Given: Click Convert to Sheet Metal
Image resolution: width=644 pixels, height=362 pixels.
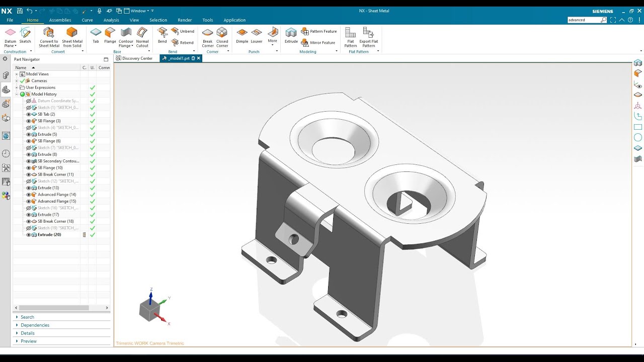Looking at the screenshot, I should [49, 38].
